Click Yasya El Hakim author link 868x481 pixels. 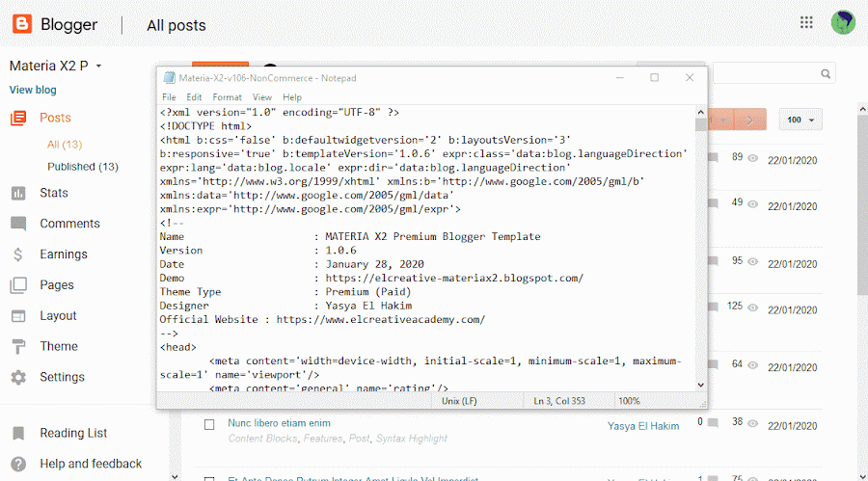click(x=643, y=426)
